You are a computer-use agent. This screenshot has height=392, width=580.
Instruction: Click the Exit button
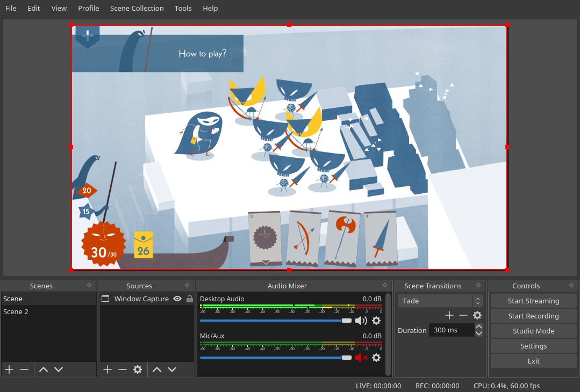[533, 361]
